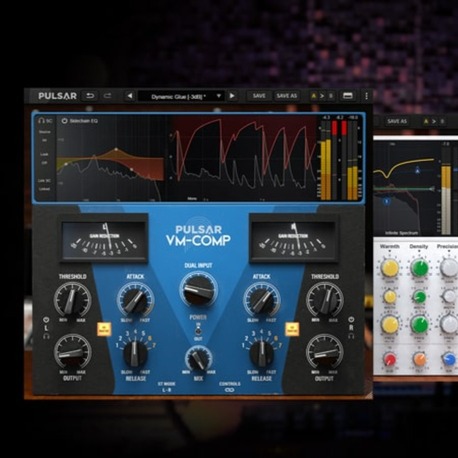Click the green Density gain knob
The image size is (458, 458).
tap(419, 268)
